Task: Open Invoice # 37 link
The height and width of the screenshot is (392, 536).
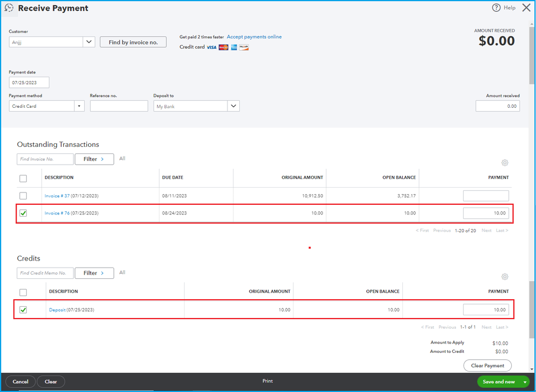Action: tap(57, 196)
